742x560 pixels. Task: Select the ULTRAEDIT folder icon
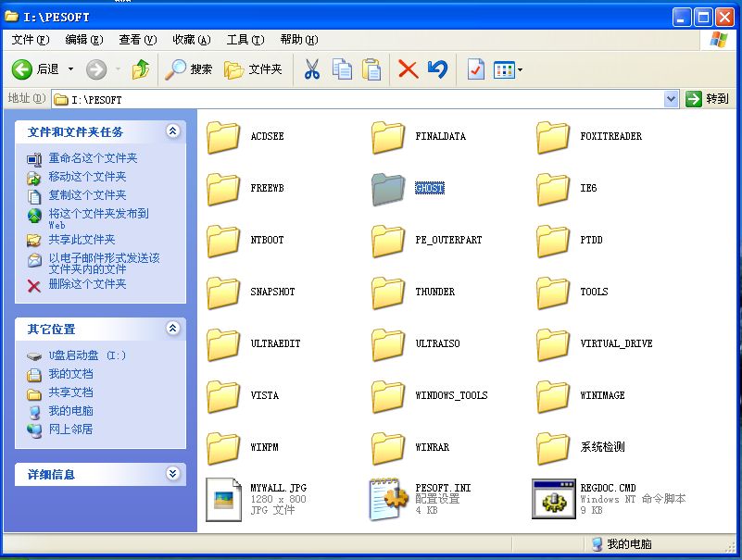click(223, 344)
